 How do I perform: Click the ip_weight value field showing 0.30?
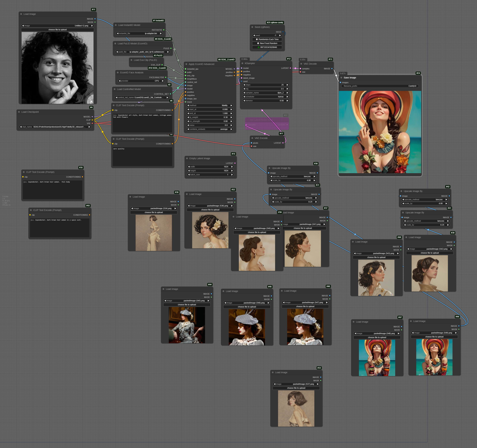pyautogui.click(x=210, y=117)
